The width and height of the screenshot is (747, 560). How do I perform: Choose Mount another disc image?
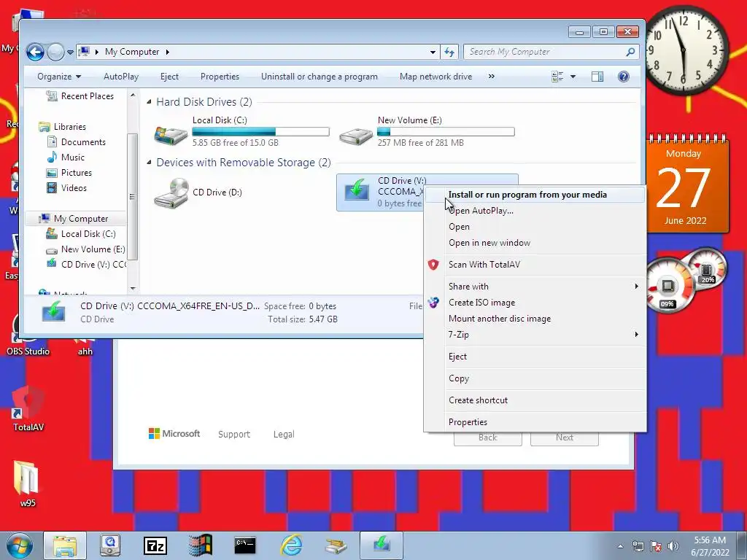click(499, 319)
